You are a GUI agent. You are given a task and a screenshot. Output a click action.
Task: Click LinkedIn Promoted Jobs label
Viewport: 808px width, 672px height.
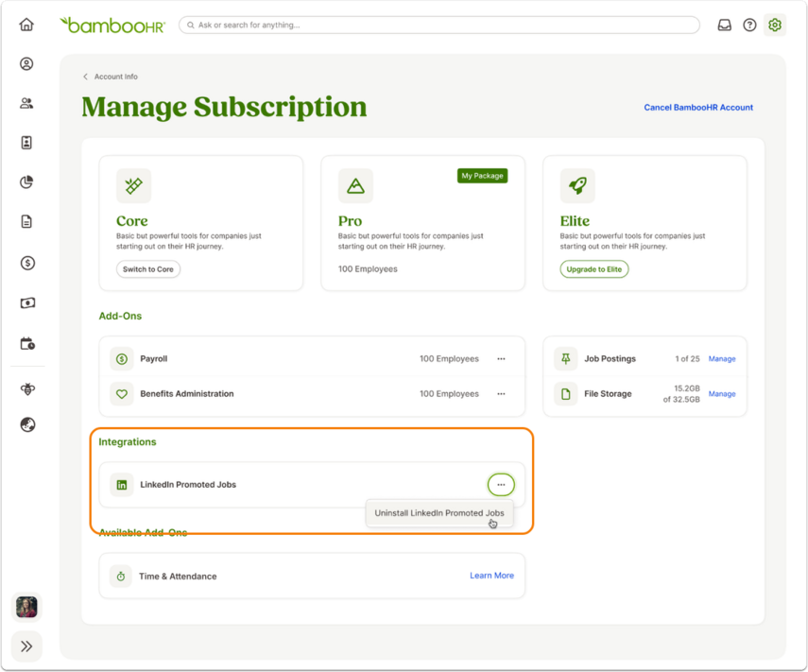[x=188, y=485]
